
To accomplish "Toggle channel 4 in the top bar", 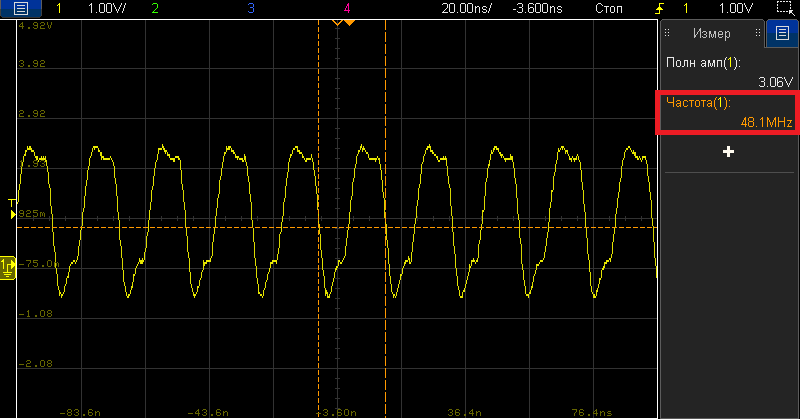I will click(346, 9).
